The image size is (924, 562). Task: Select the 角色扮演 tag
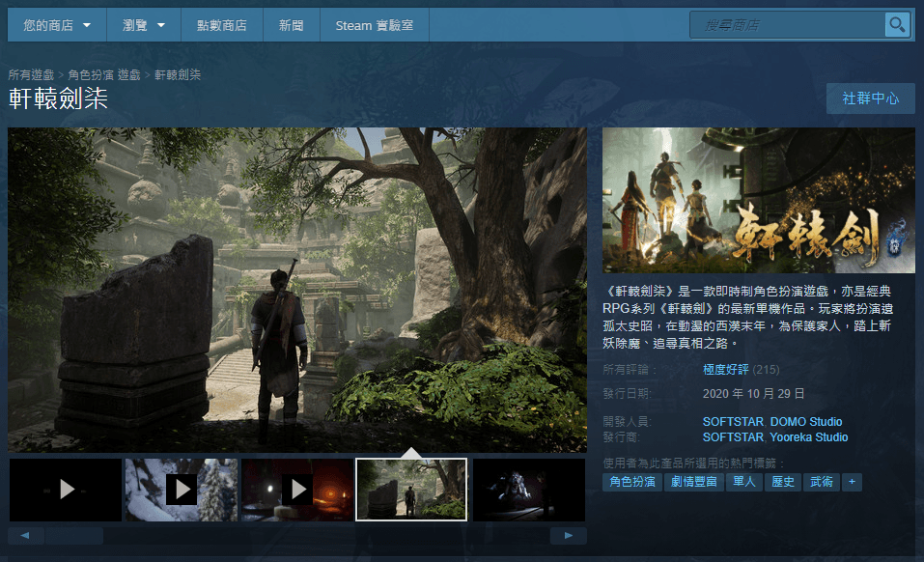coord(632,482)
